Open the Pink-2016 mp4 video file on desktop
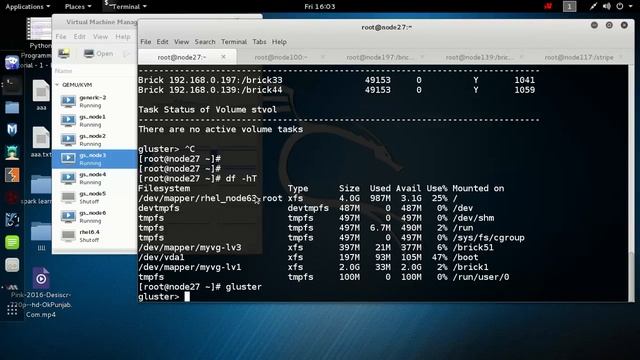 pos(41,292)
